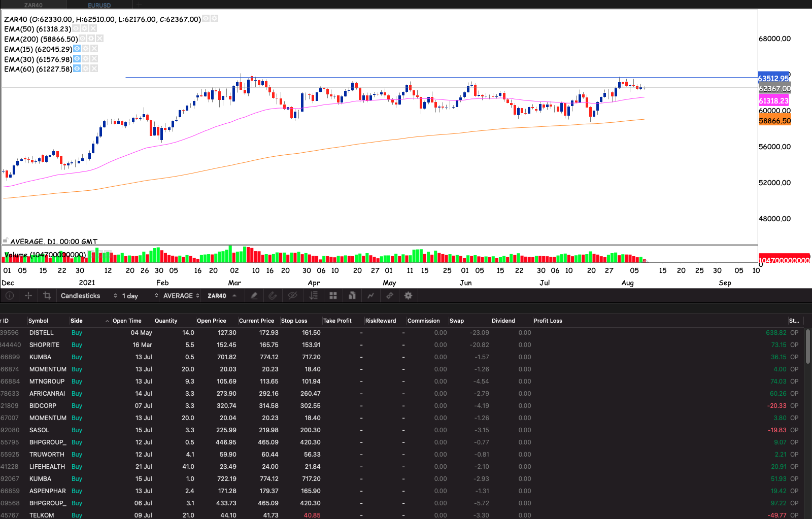Viewport: 812px width, 519px height.
Task: Toggle visibility of EMA(15) indicator
Action: click(x=77, y=49)
